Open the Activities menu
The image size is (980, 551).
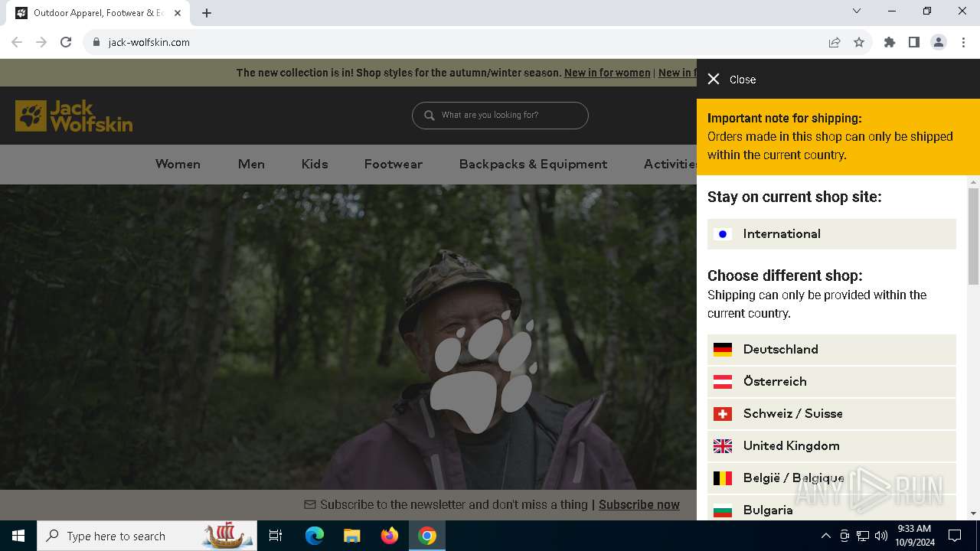[670, 164]
